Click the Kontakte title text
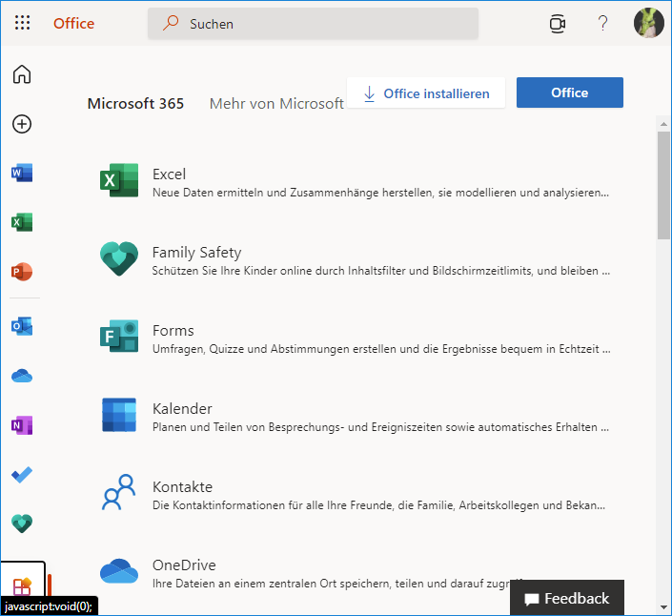Viewport: 672px width, 616px height. 183,487
